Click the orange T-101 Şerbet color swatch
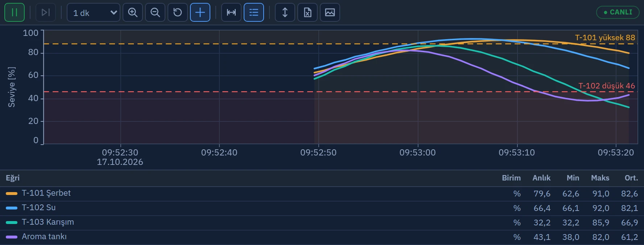The height and width of the screenshot is (245, 644). point(12,194)
